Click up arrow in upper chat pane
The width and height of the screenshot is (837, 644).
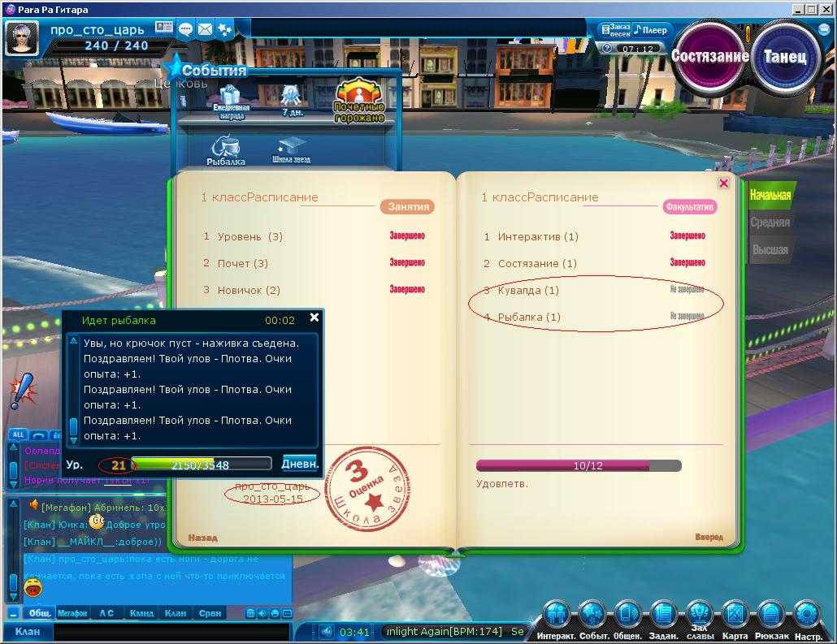(x=13, y=447)
